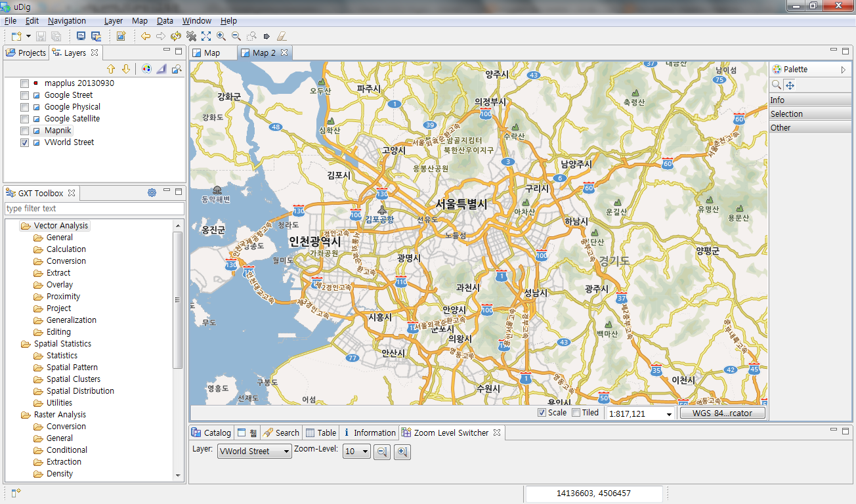Click the zoom-level increase button
856x504 pixels.
[402, 451]
